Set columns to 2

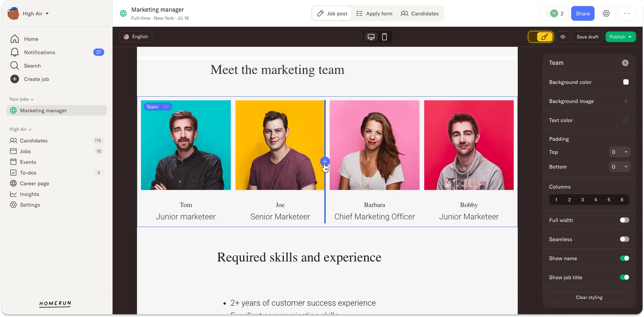[x=570, y=200]
